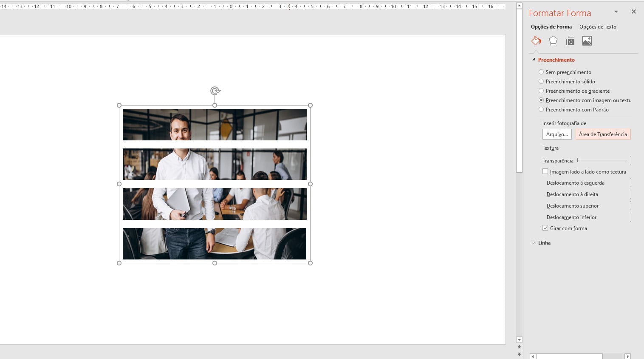The image size is (644, 359).
Task: Expand the Linha section
Action: tap(534, 242)
